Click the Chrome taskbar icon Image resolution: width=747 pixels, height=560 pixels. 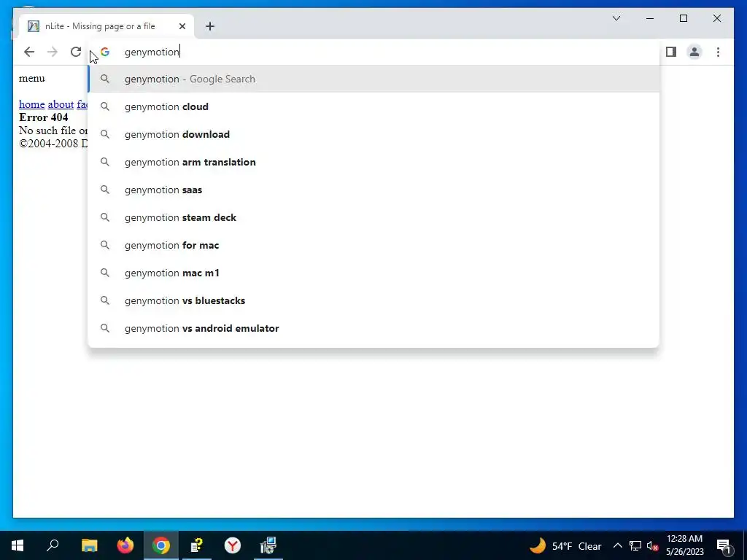[161, 545]
